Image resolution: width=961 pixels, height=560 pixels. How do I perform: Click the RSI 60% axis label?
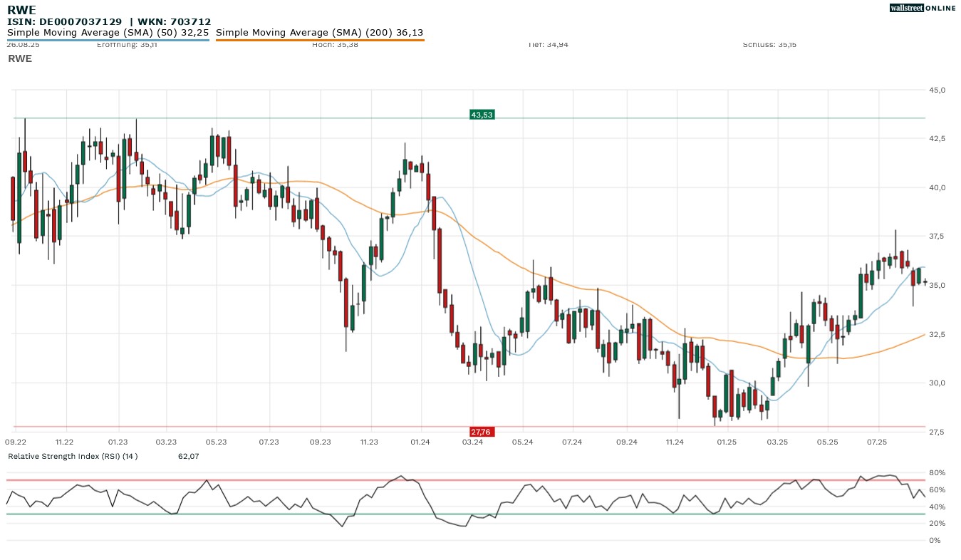(936, 490)
